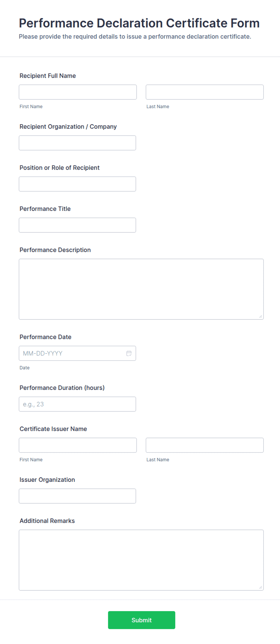Click the Certificate Issuer Name label
Viewport: 280px width, 644px height.
pos(53,429)
